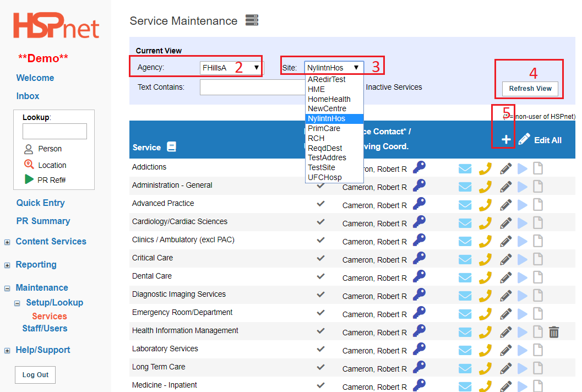Click the HSPnet logo
582x392 pixels.
(x=56, y=25)
